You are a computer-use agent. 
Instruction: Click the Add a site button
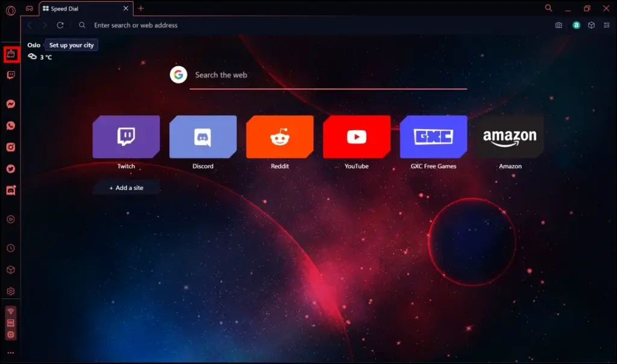[x=127, y=187]
